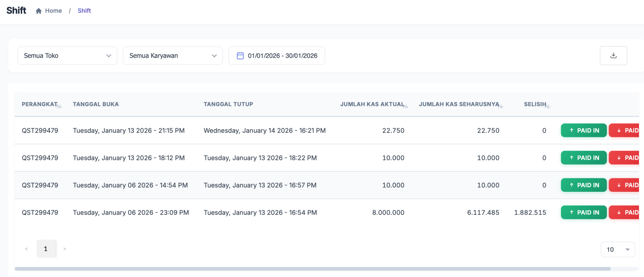This screenshot has height=277, width=644.
Task: Click the home icon in breadcrumb
Action: 39,11
